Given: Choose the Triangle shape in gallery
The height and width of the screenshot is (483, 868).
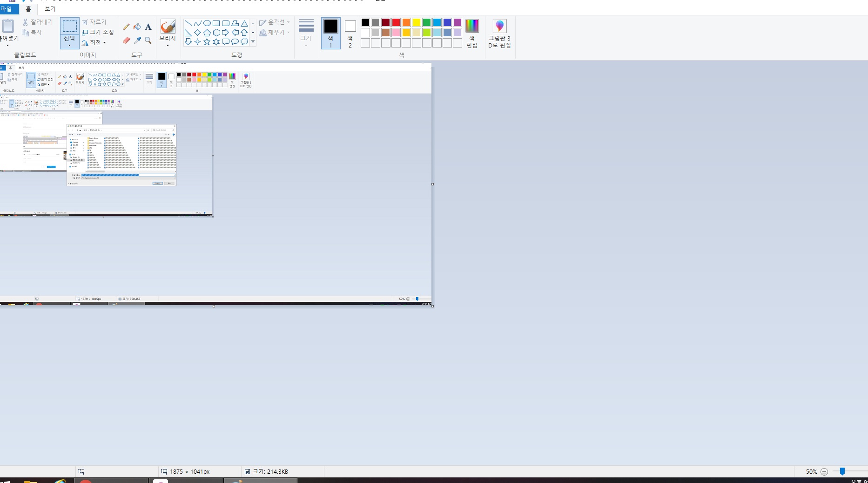Looking at the screenshot, I should [x=244, y=23].
